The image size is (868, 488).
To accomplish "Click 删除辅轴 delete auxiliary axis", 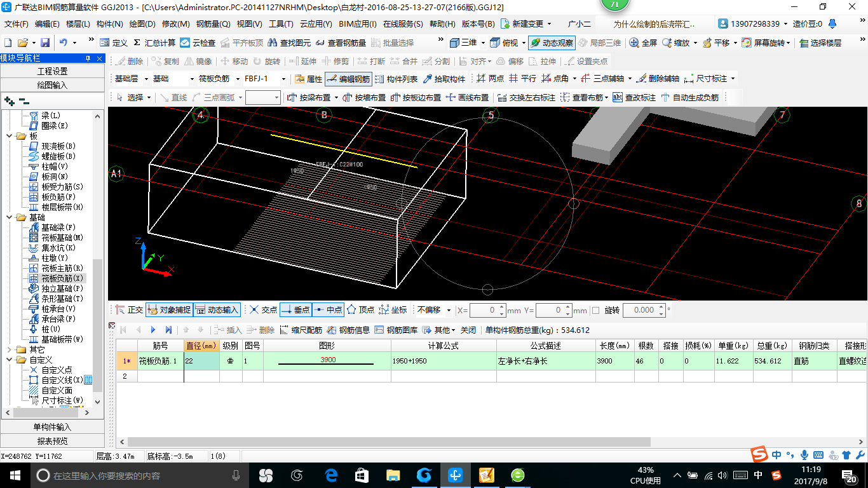I will click(x=658, y=79).
